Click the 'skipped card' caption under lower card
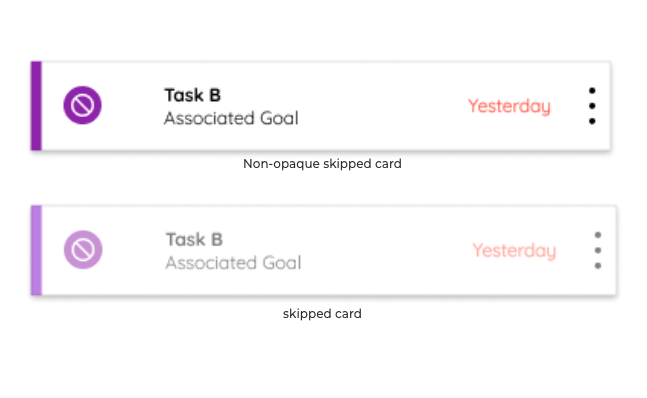The width and height of the screenshot is (647, 398). point(322,314)
